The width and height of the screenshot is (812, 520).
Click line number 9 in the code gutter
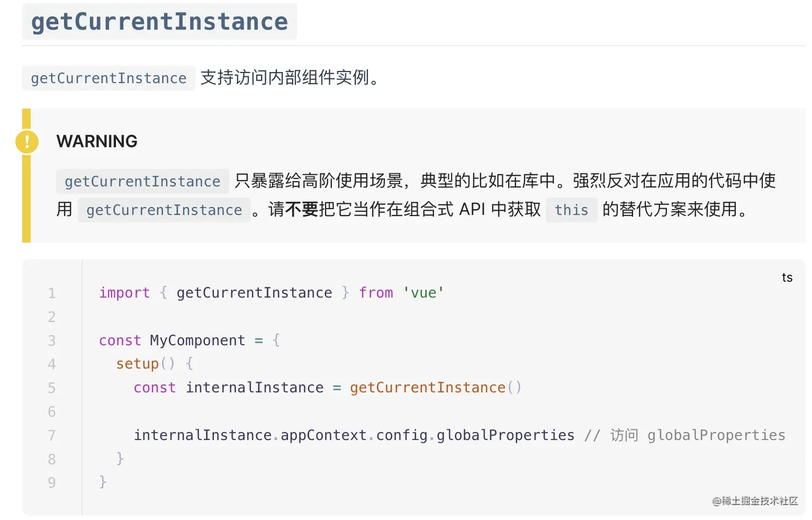pos(52,482)
